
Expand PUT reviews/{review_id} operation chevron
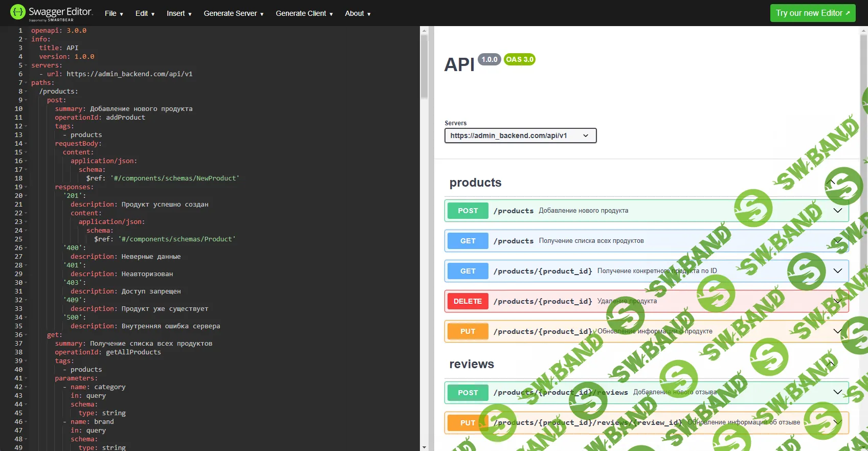[838, 422]
